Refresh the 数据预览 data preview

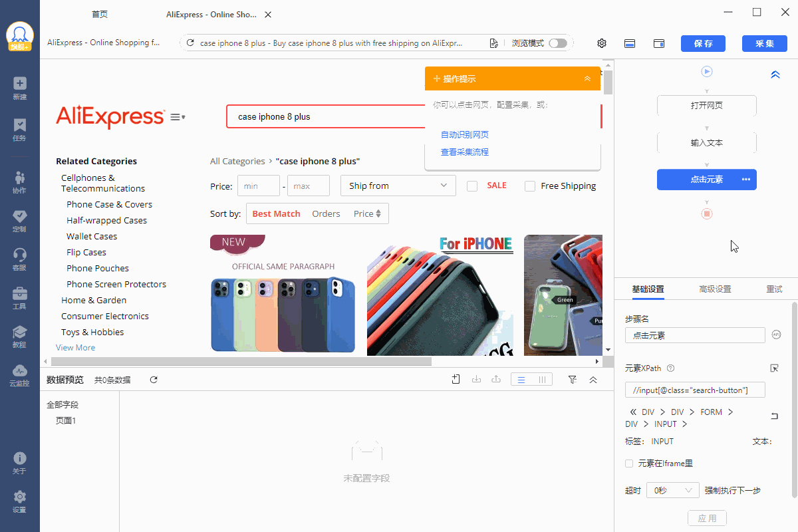[x=154, y=380]
